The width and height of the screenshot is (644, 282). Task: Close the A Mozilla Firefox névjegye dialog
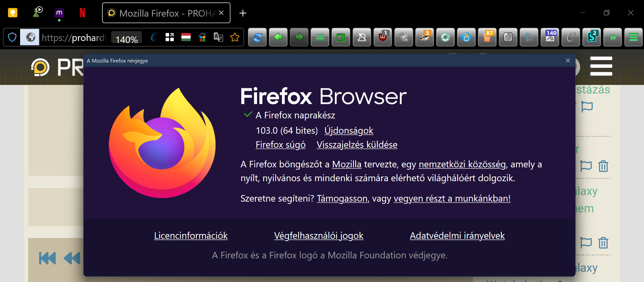[568, 60]
